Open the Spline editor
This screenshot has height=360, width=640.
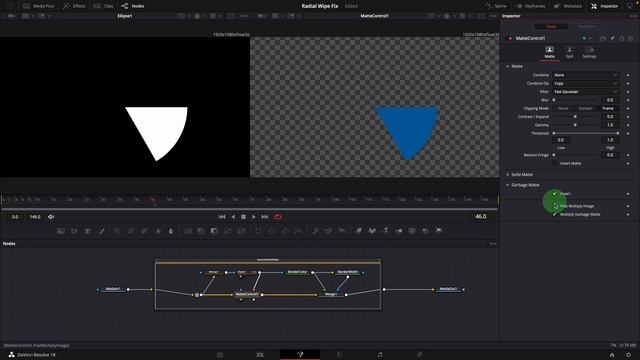pyautogui.click(x=496, y=6)
